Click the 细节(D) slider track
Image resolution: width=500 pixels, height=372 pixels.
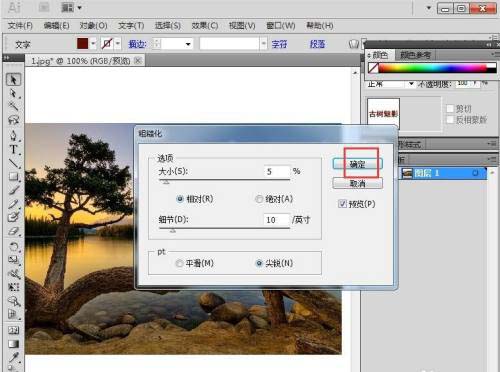224,228
